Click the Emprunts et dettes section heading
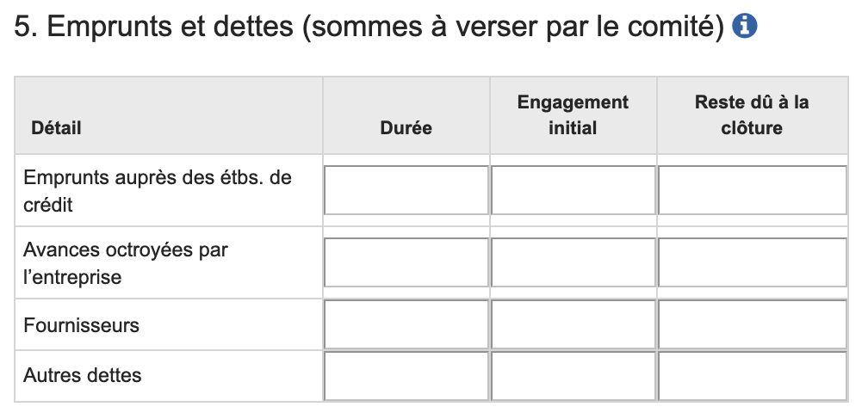The height and width of the screenshot is (413, 868). coord(371,27)
